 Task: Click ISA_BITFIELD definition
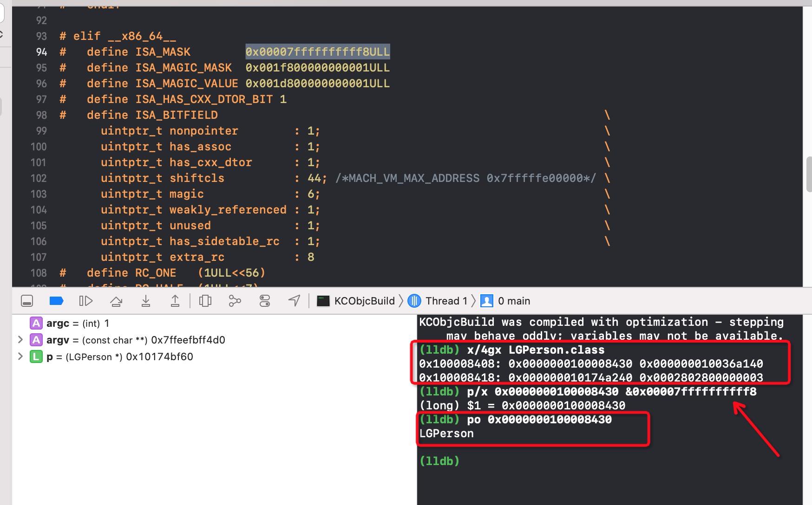177,115
